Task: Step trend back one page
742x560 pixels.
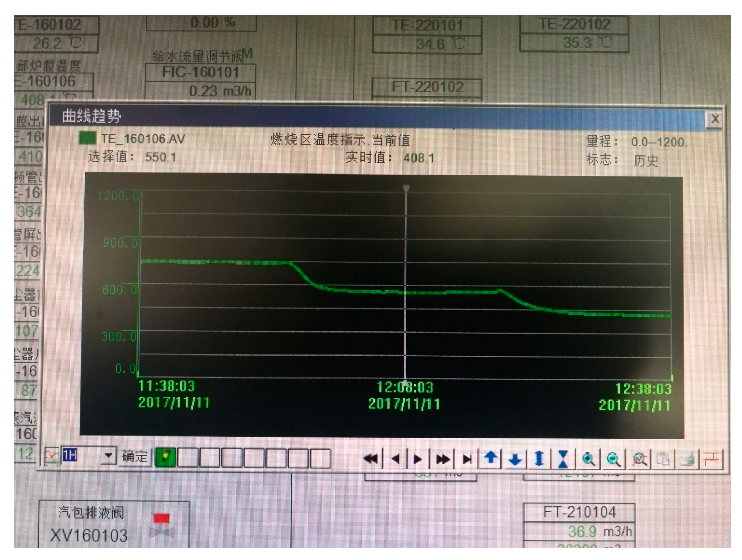Action: coord(395,459)
